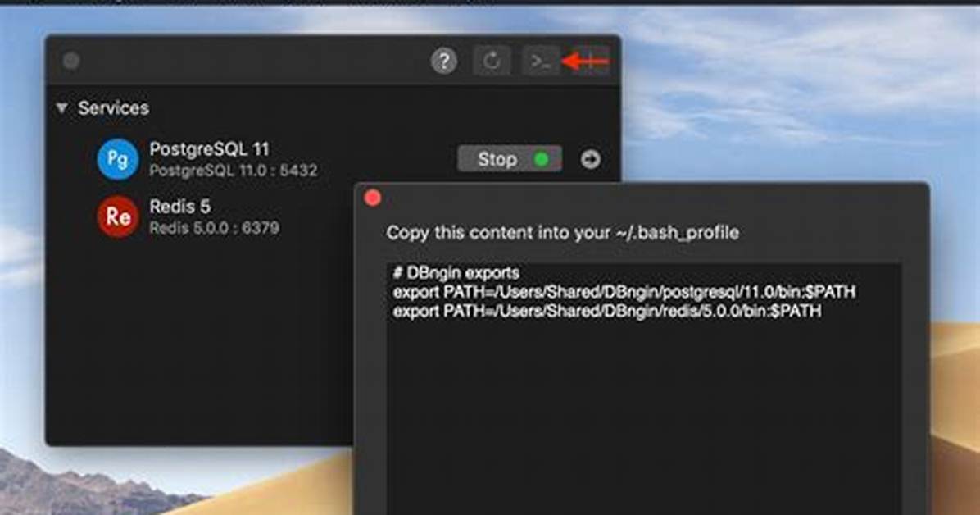Image resolution: width=980 pixels, height=515 pixels.
Task: Click the 'Copy this content' instruction text
Action: [562, 233]
